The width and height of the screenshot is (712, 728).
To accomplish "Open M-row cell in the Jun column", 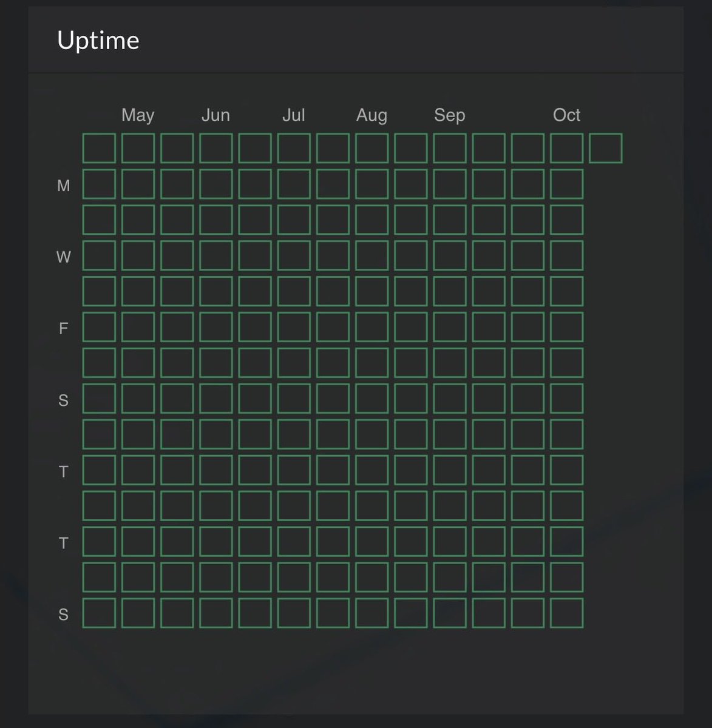I will point(216,184).
